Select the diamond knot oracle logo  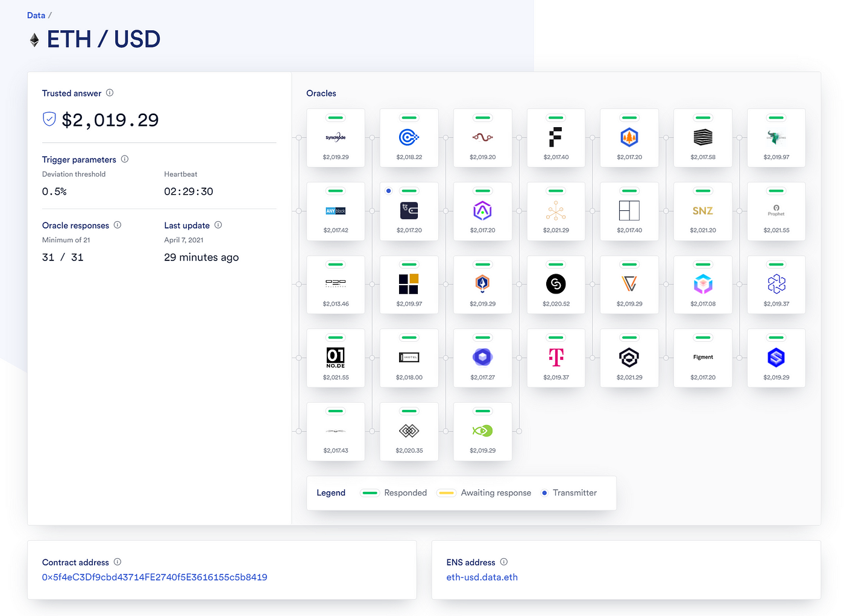409,431
